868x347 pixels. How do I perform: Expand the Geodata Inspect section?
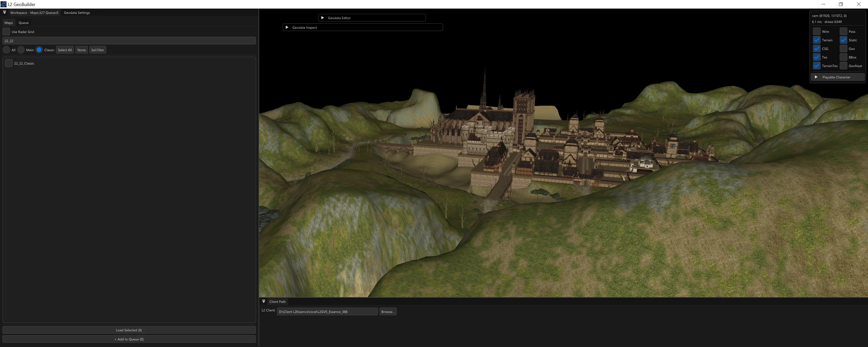pos(287,27)
